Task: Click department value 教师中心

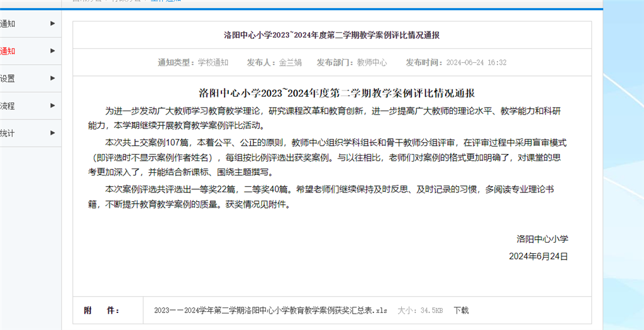Action: 372,63
